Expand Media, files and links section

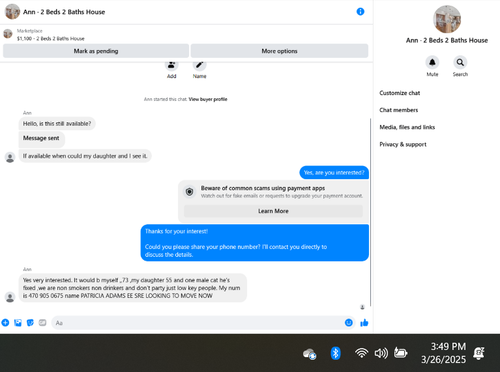coord(407,127)
